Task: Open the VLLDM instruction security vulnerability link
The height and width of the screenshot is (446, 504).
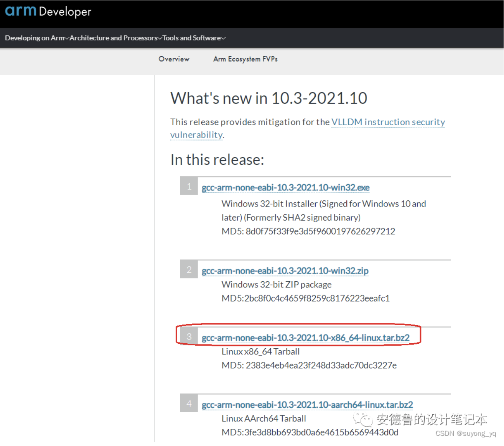Action: [x=308, y=128]
